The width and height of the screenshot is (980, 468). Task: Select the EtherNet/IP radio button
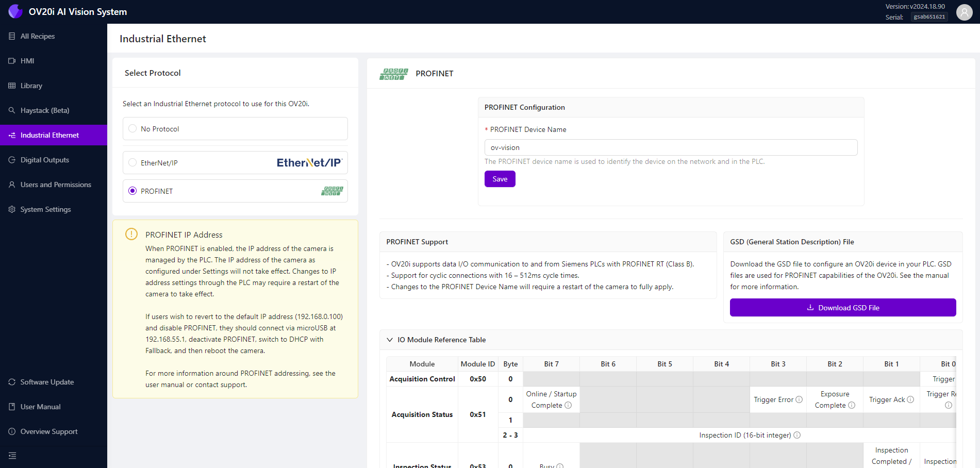(x=132, y=163)
